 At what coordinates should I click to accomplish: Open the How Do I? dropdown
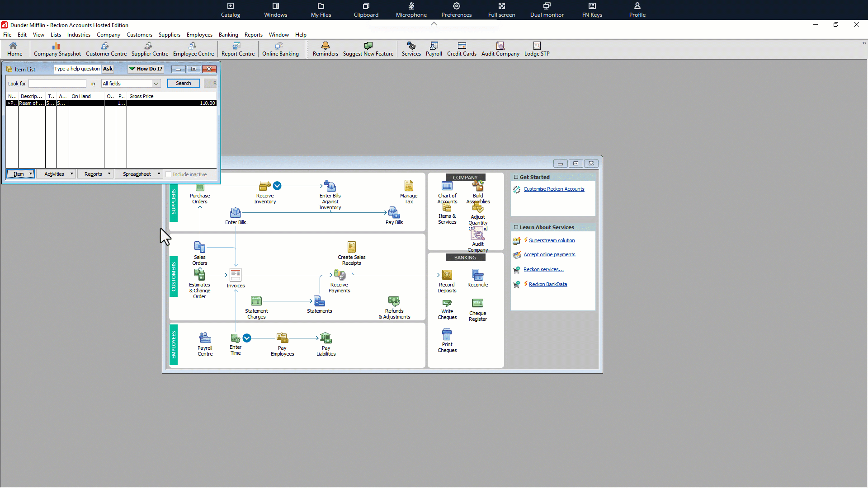coord(146,69)
